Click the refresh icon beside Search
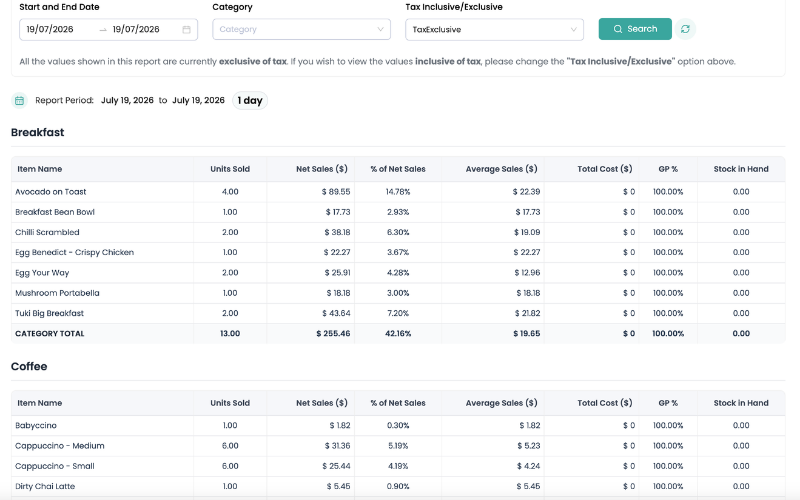Screen dimensions: 800x500 coord(685,29)
